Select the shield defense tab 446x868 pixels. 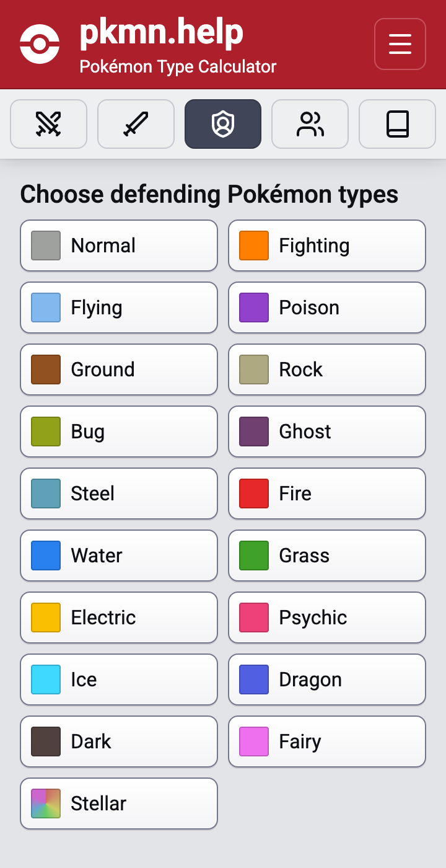tap(222, 124)
